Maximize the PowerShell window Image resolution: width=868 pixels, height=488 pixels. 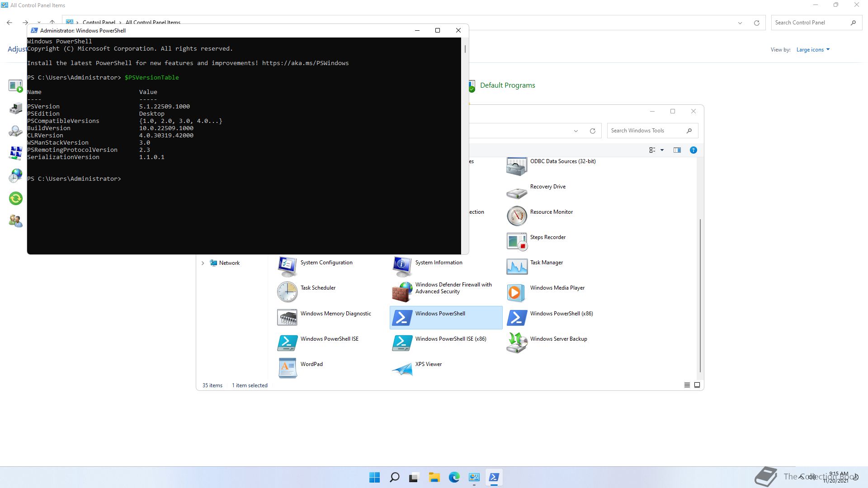tap(437, 30)
